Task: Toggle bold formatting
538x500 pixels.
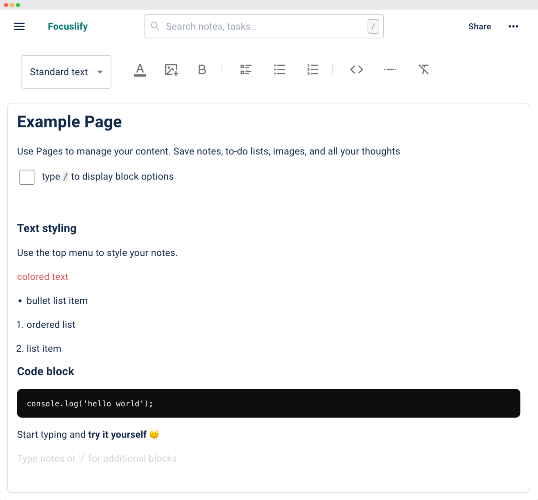Action: click(x=202, y=70)
